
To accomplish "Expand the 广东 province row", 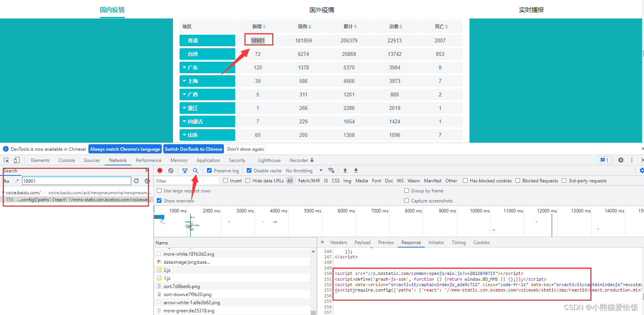I will click(185, 67).
